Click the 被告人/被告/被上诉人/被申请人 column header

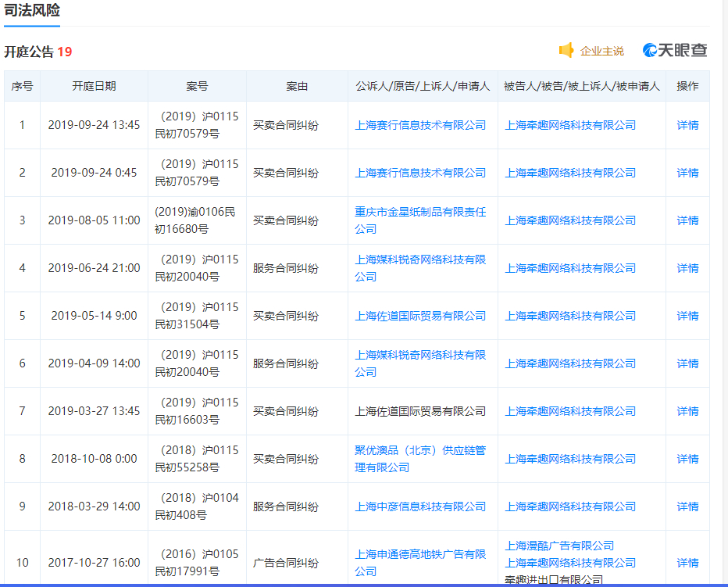(582, 86)
